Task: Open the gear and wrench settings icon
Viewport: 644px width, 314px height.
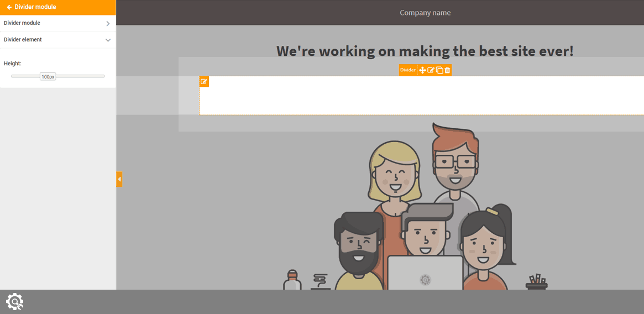Action: click(14, 301)
